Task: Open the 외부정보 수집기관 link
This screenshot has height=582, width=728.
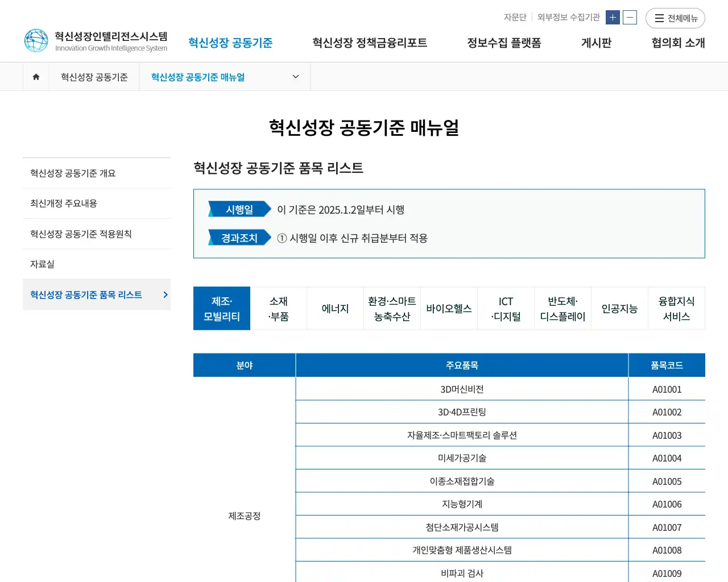Action: pyautogui.click(x=568, y=17)
